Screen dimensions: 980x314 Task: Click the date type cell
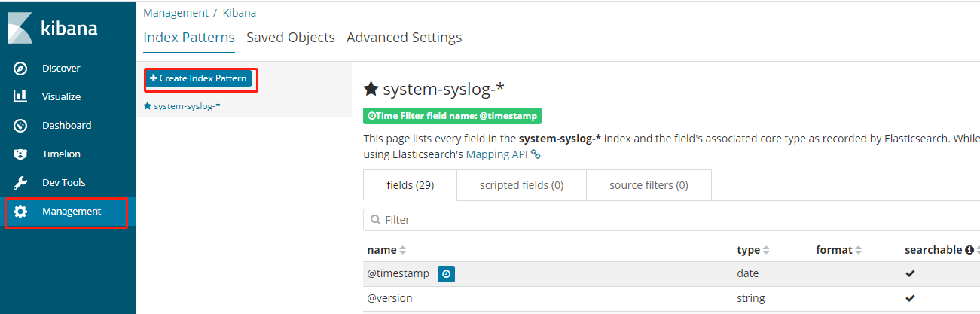point(748,274)
